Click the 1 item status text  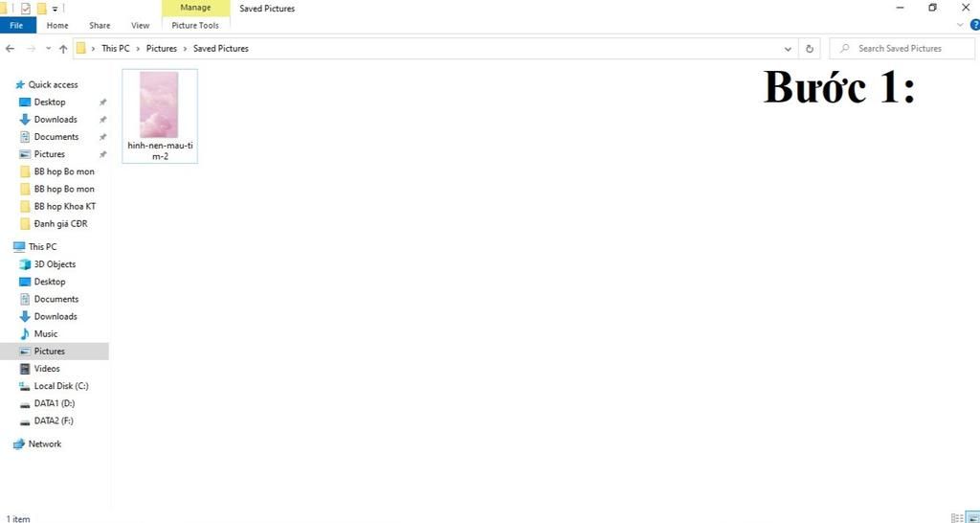tap(17, 518)
